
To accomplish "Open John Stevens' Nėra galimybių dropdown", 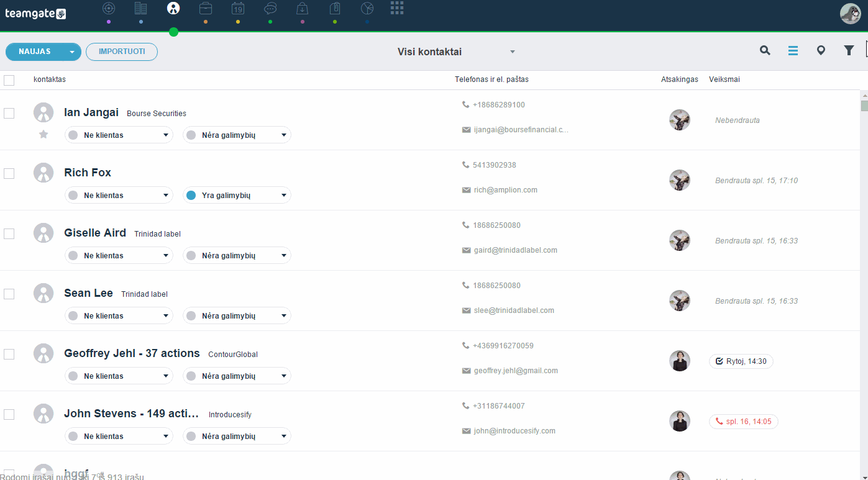I will click(x=237, y=436).
